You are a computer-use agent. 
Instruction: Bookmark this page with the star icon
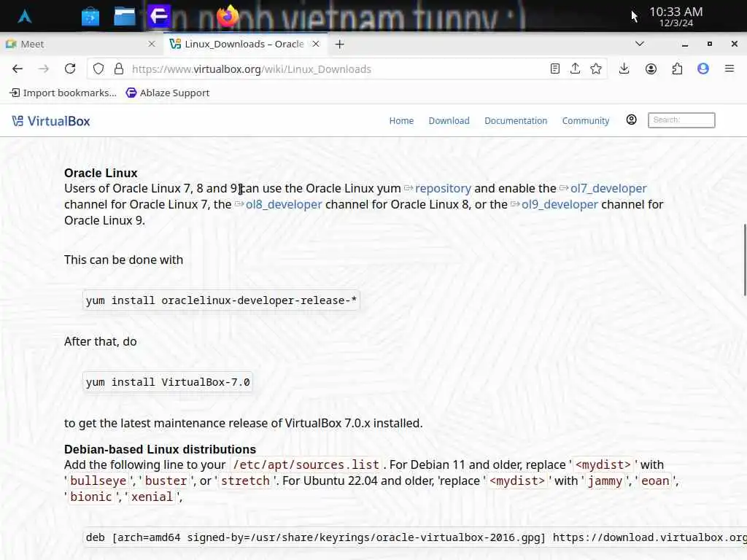(x=595, y=69)
